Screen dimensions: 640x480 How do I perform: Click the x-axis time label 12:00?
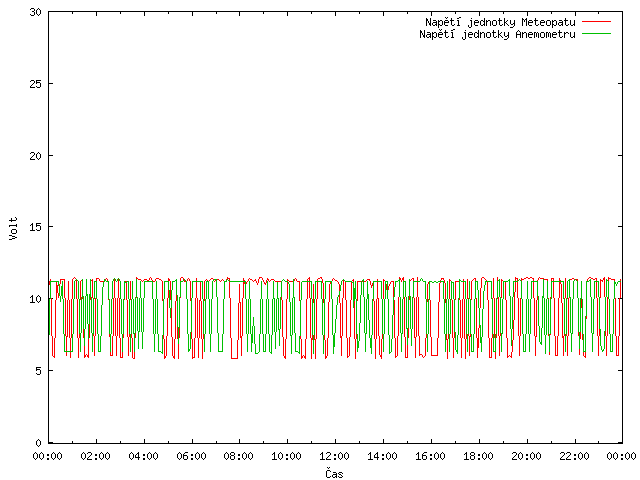(x=334, y=456)
